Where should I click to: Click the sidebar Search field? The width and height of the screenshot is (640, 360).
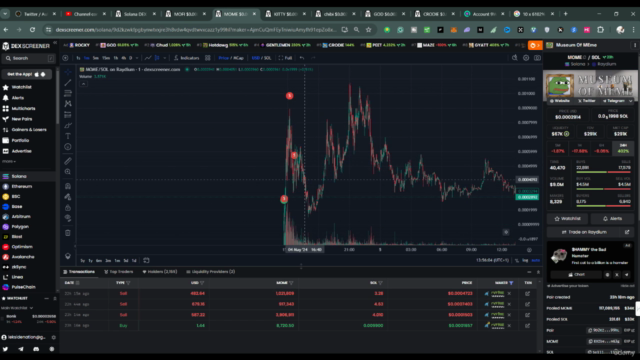28,58
